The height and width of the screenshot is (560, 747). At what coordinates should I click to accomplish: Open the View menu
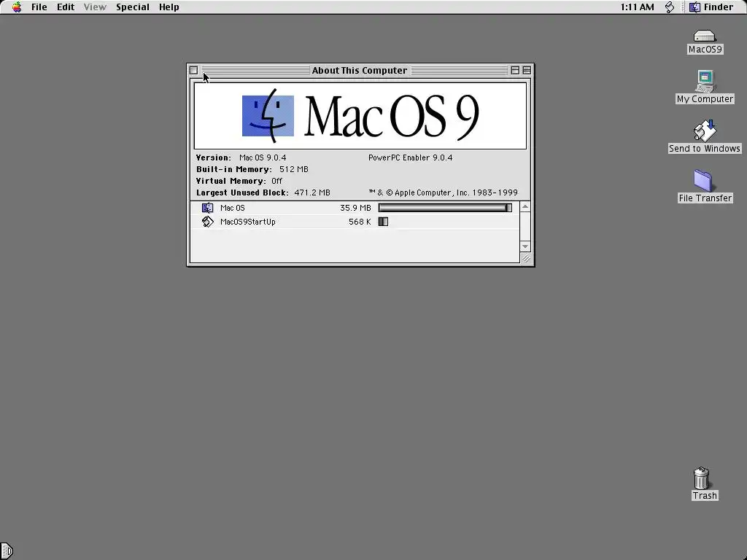point(95,7)
